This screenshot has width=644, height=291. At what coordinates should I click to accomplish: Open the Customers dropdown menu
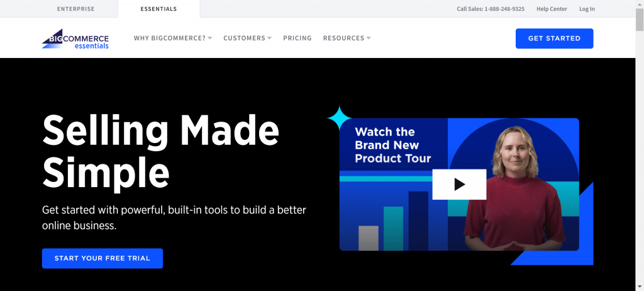click(248, 38)
